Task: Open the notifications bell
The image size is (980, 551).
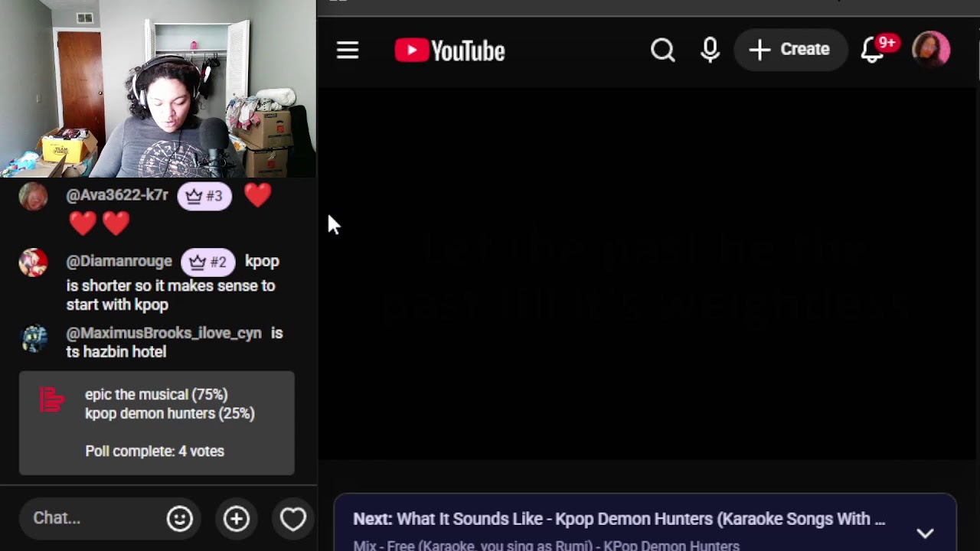Action: click(873, 51)
